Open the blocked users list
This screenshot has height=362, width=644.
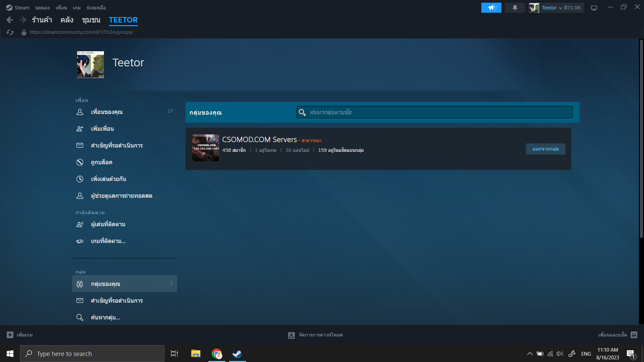101,162
